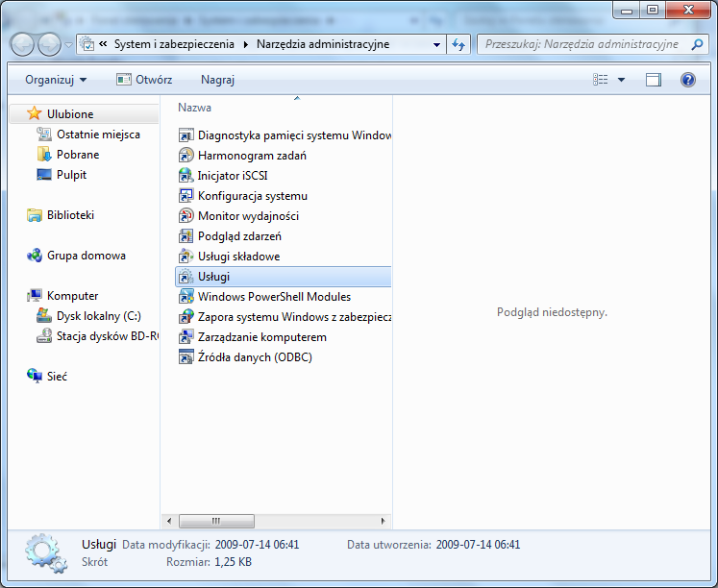Select the Inicjator iSCSI icon
Viewport: 718px width, 588px height.
point(186,176)
